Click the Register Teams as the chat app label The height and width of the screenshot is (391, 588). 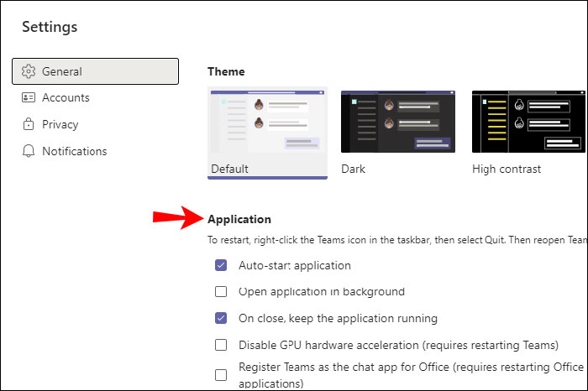[x=411, y=375]
